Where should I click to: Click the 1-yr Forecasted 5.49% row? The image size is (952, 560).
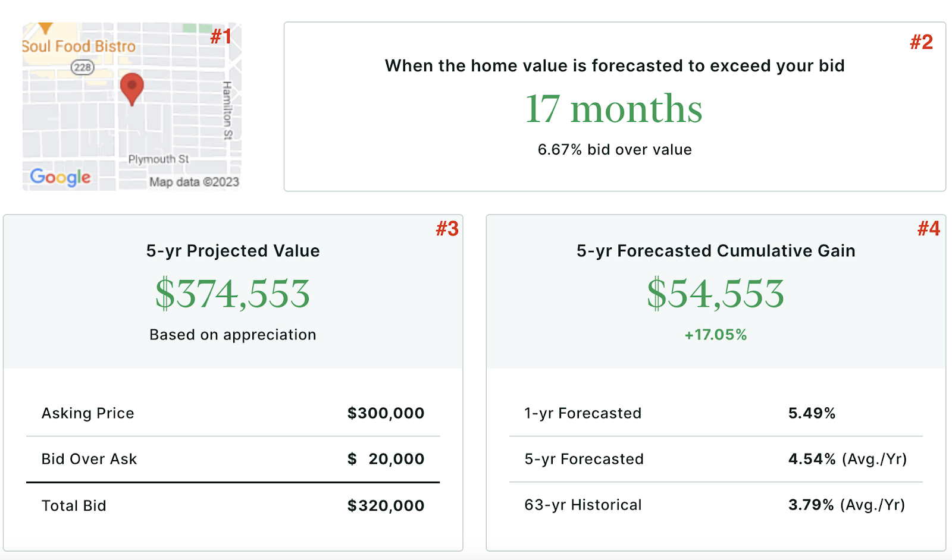pos(715,413)
